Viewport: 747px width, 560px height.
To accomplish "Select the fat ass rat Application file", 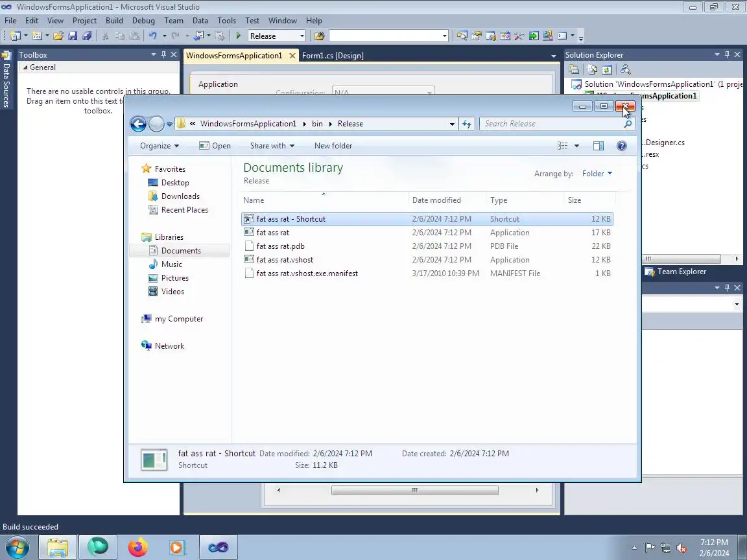I will [427, 233].
